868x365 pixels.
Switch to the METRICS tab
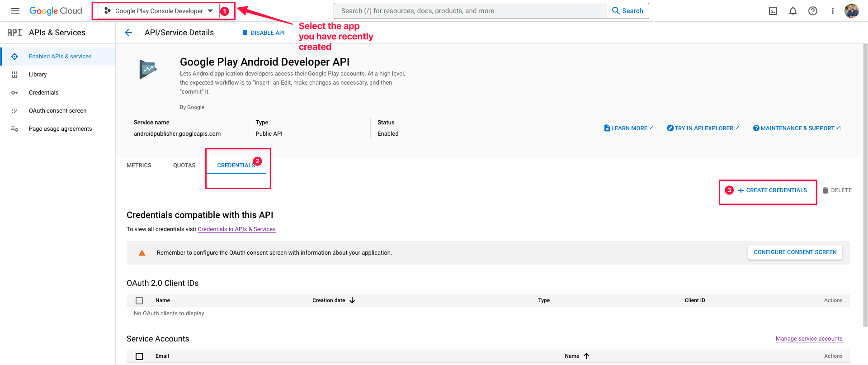139,166
